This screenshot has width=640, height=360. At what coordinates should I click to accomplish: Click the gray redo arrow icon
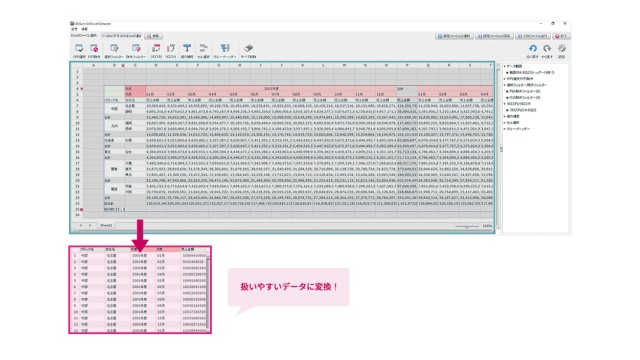coord(547,49)
